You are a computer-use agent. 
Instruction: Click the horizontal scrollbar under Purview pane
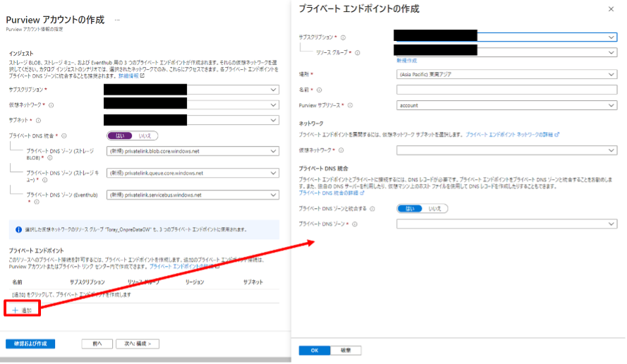[x=145, y=360]
